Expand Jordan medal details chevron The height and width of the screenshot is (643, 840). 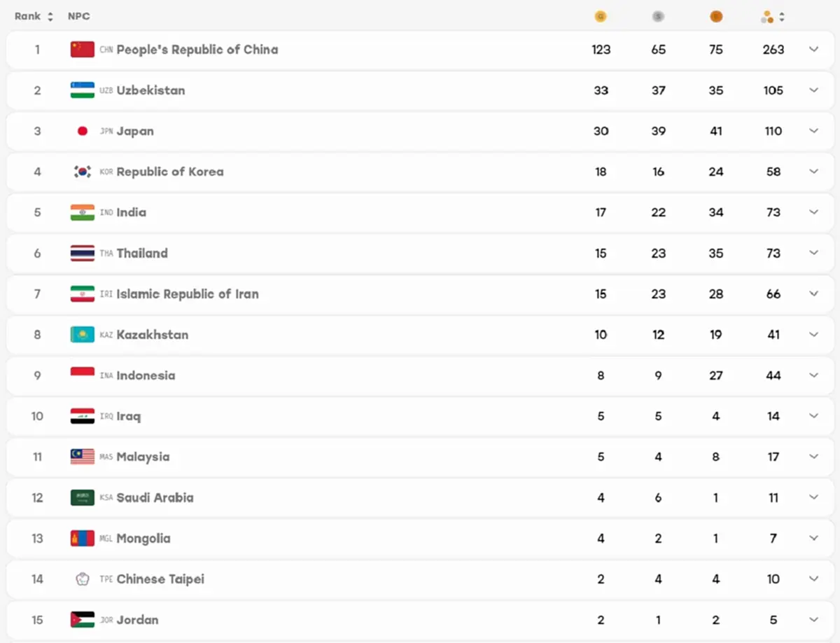point(813,619)
